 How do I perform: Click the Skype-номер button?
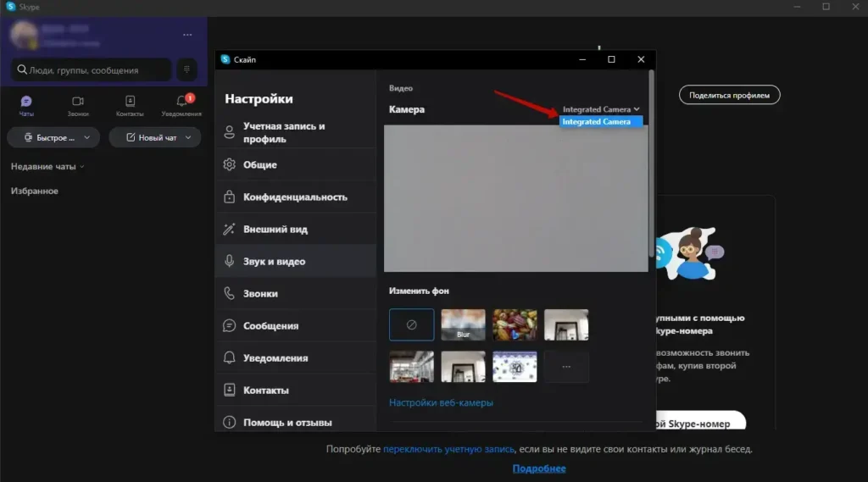pos(699,420)
